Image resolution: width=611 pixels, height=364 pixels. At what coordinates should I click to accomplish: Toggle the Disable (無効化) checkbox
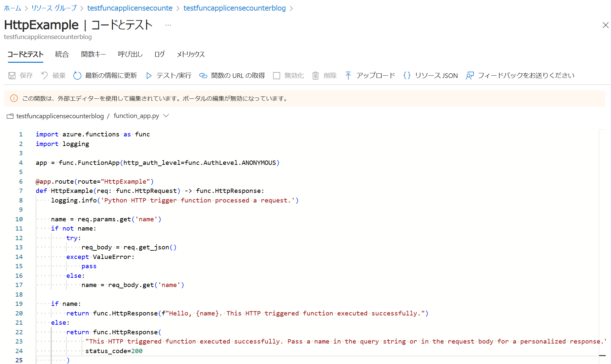point(277,76)
